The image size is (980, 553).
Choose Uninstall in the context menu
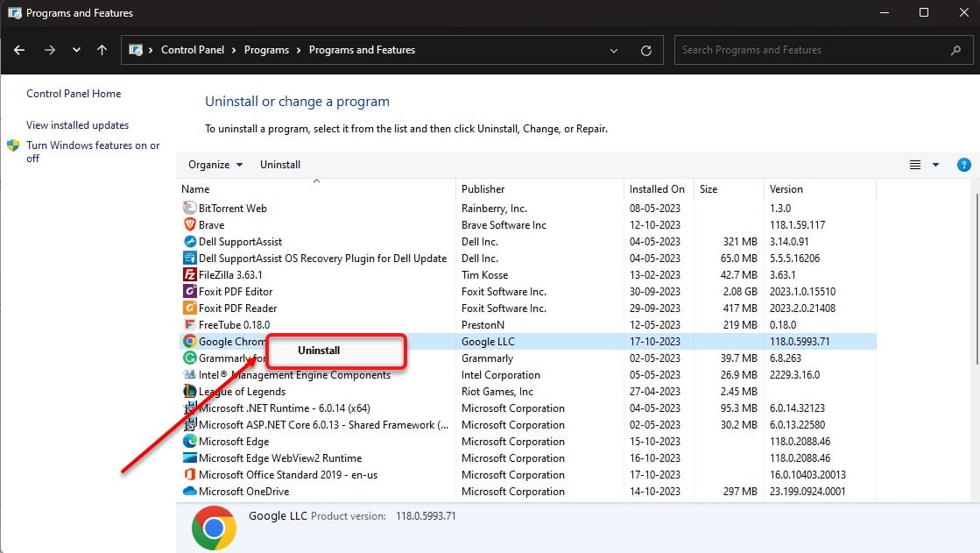(x=336, y=351)
